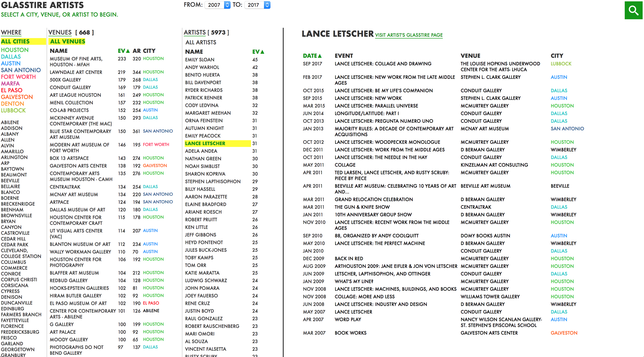
Task: Select Wally Workman Gallery venue
Action: click(80, 252)
